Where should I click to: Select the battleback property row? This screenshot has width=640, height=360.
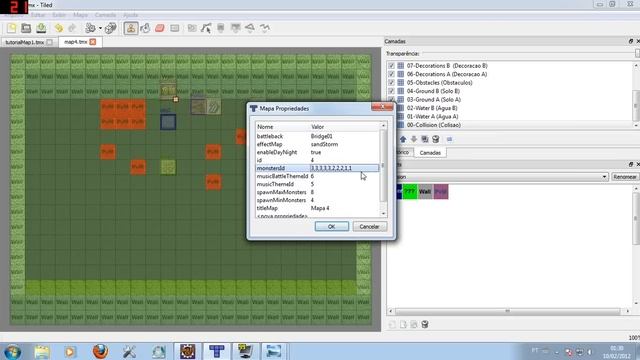pos(318,136)
